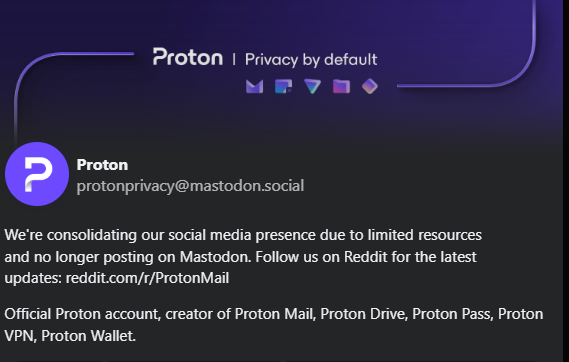Click the Official Proton account description text
Screen dimensions: 569x362
[274, 325]
